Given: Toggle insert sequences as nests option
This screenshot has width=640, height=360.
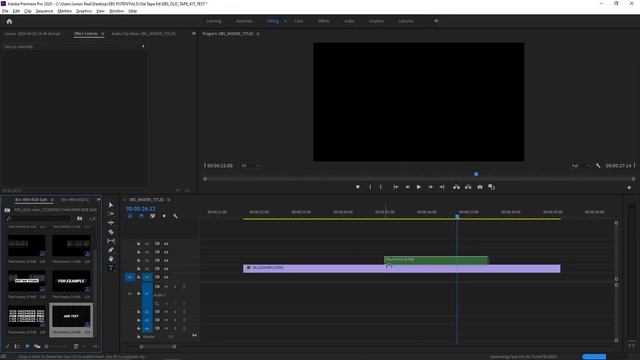Looking at the screenshot, I should pyautogui.click(x=130, y=216).
